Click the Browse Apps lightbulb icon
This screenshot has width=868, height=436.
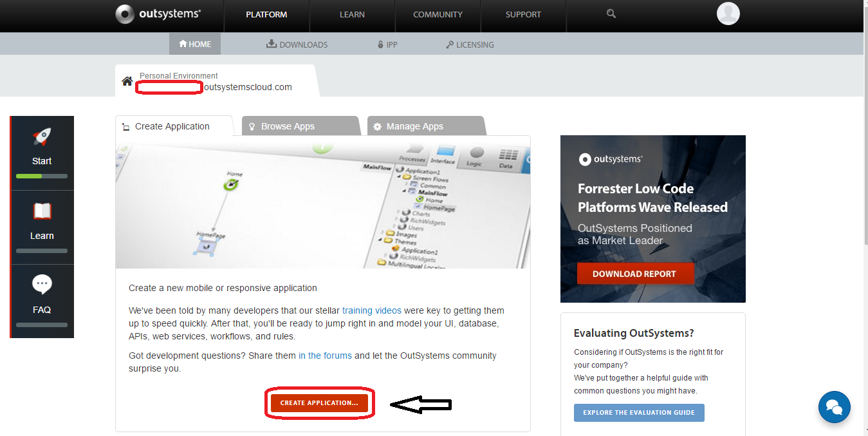[x=252, y=127]
